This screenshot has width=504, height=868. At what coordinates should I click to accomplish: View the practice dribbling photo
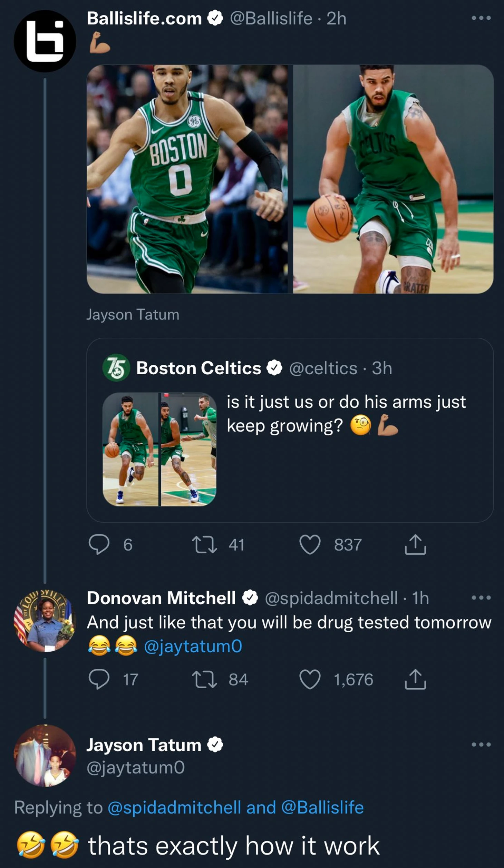click(393, 179)
